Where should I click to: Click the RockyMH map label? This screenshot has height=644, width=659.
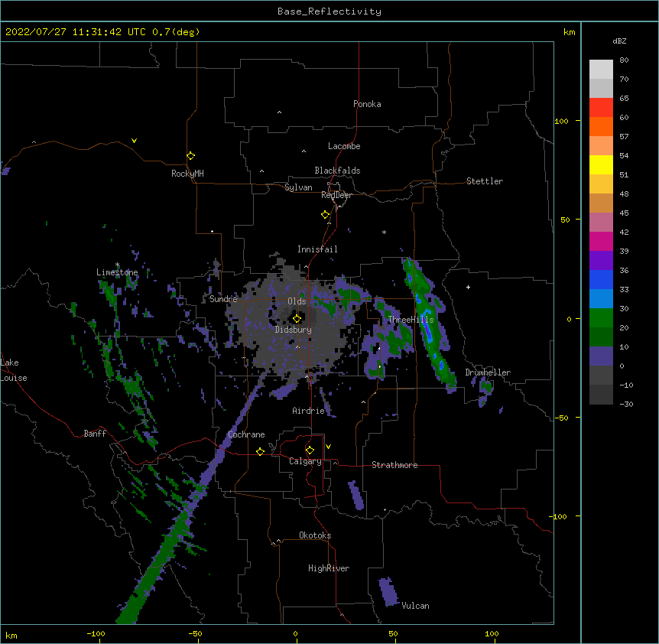point(187,174)
